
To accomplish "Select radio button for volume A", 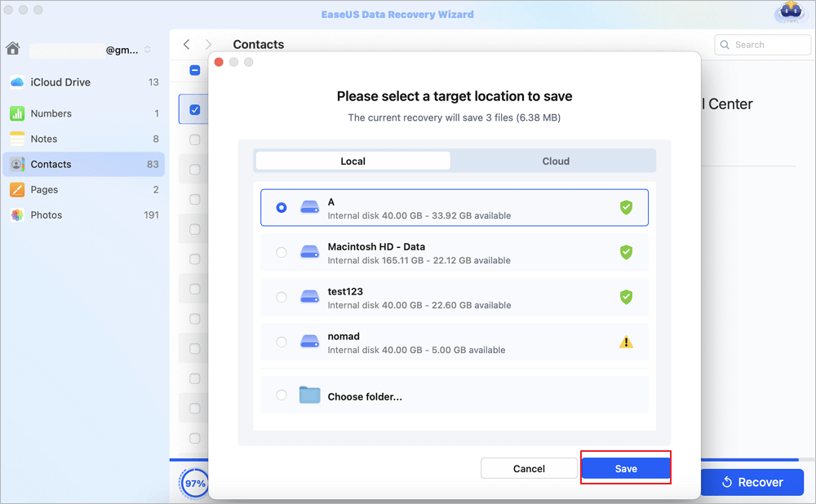I will [x=282, y=207].
